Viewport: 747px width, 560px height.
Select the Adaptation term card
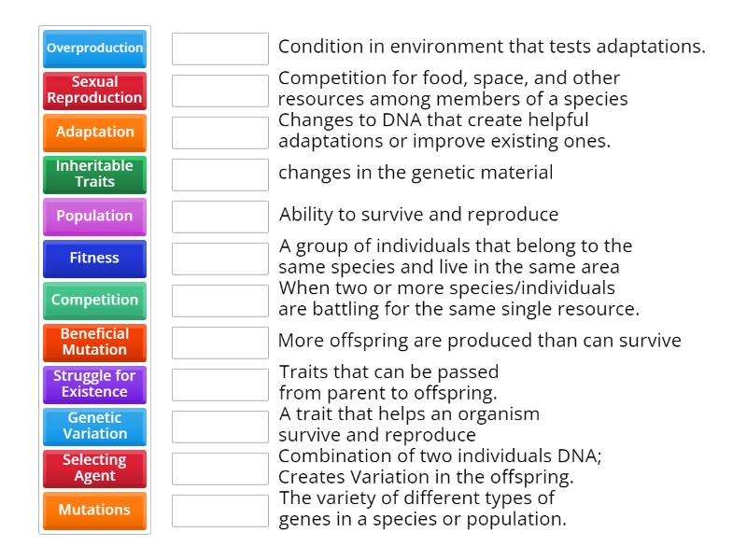(93, 133)
